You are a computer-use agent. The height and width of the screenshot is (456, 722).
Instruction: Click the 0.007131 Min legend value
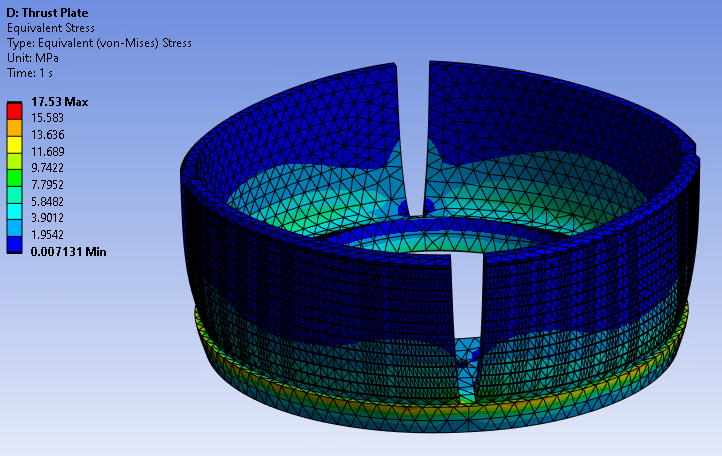(69, 251)
